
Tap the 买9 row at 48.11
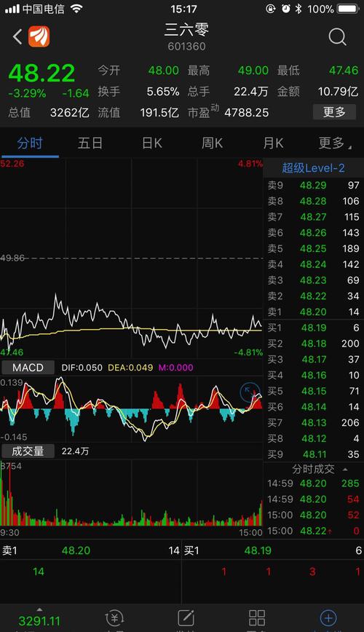click(x=313, y=454)
